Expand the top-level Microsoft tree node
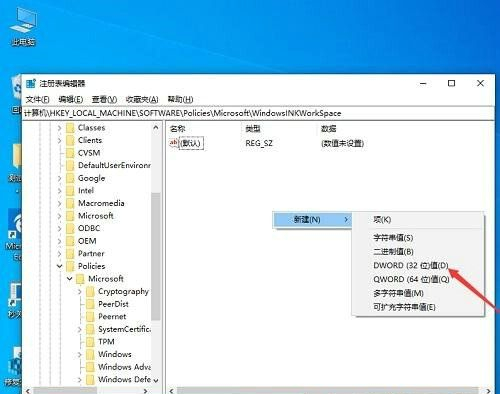This screenshot has width=500, height=394. pyautogui.click(x=59, y=216)
